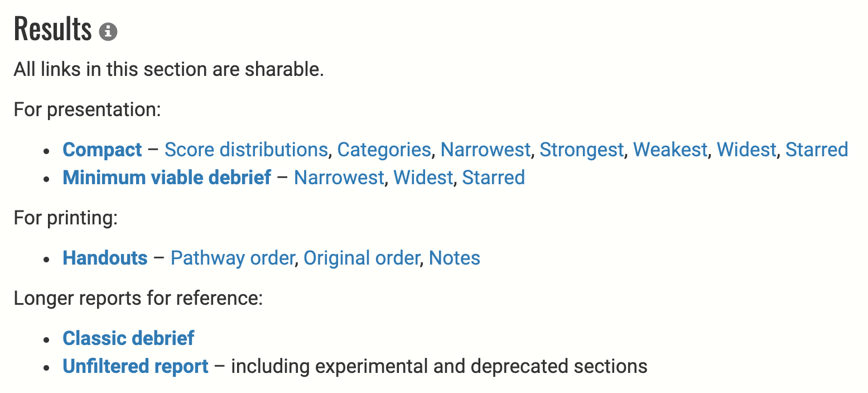Viewport: 868px width, 393px height.
Task: Select Narrowest in the Compact row
Action: pyautogui.click(x=485, y=150)
